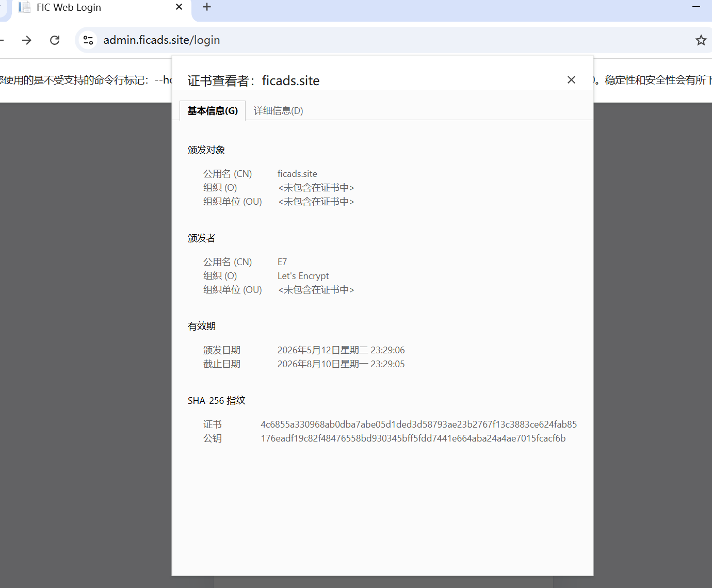Bookmark this page with the star icon
This screenshot has height=588, width=712.
tap(701, 40)
